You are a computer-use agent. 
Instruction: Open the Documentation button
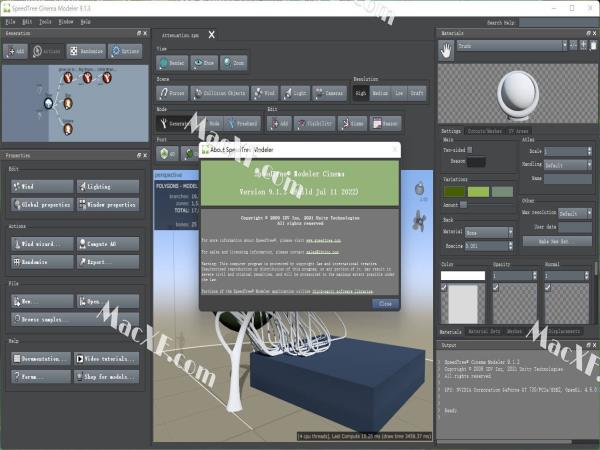41,359
